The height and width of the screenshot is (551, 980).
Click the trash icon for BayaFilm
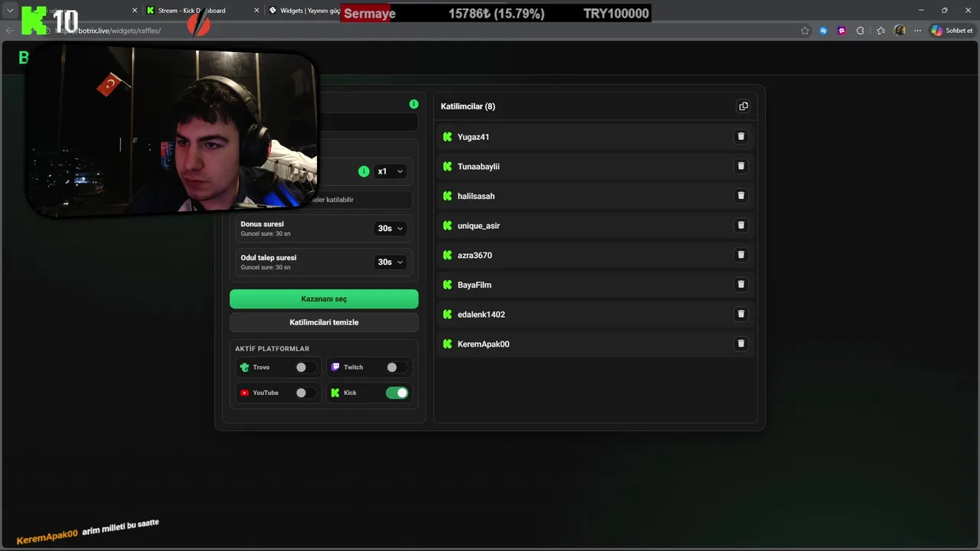pyautogui.click(x=740, y=285)
